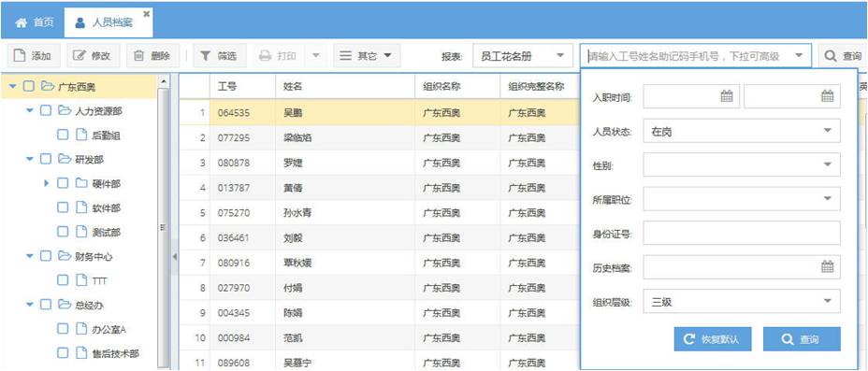
Task: Toggle checkbox for 测试部
Action: click(63, 232)
